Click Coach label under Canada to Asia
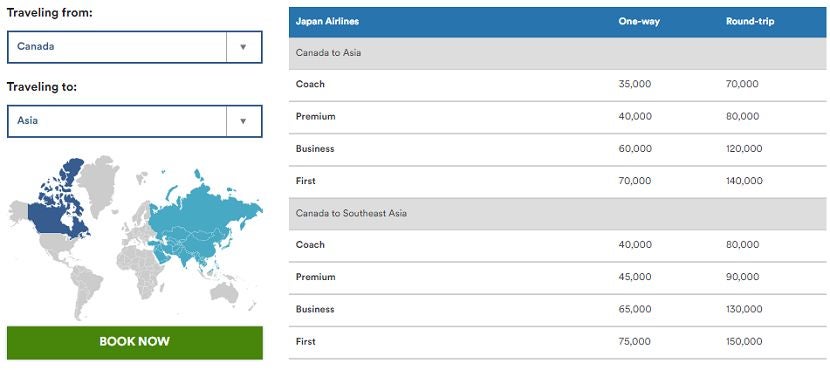 coord(310,84)
